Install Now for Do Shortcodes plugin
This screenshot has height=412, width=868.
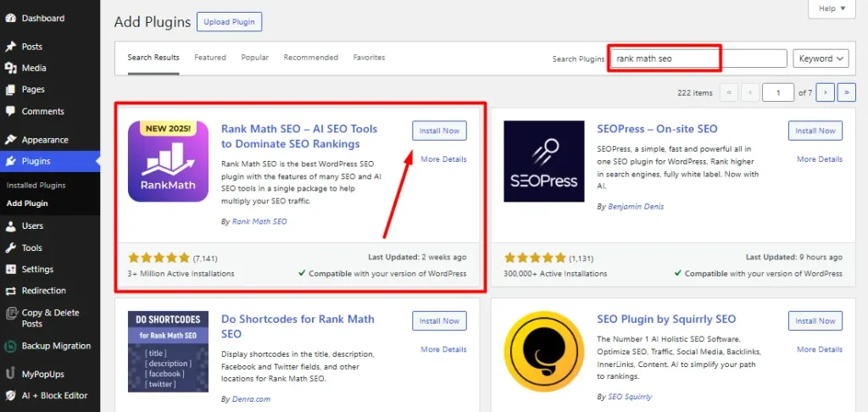point(440,320)
